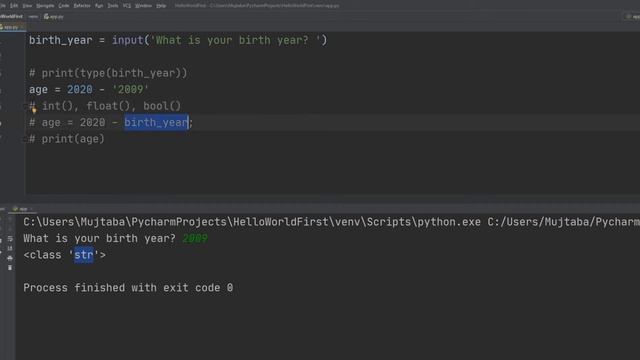Click the highlighted str in console output
Screen dimensions: 640x360
coord(84,255)
